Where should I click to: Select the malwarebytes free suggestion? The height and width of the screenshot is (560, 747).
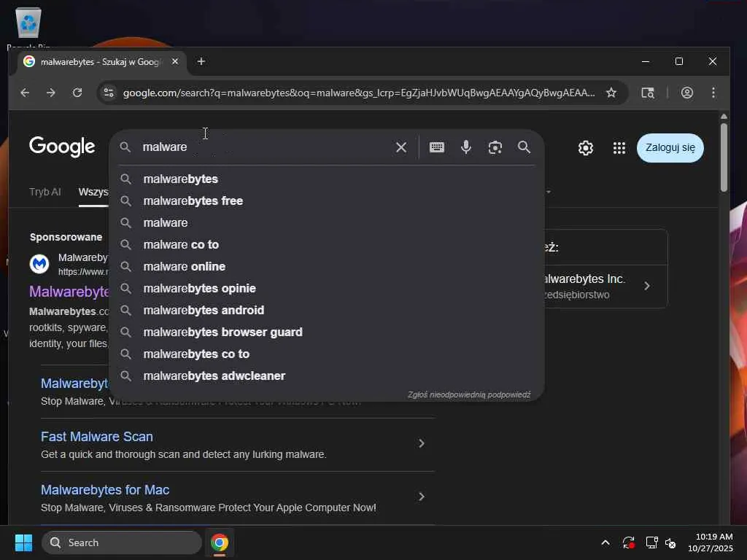(x=327, y=201)
